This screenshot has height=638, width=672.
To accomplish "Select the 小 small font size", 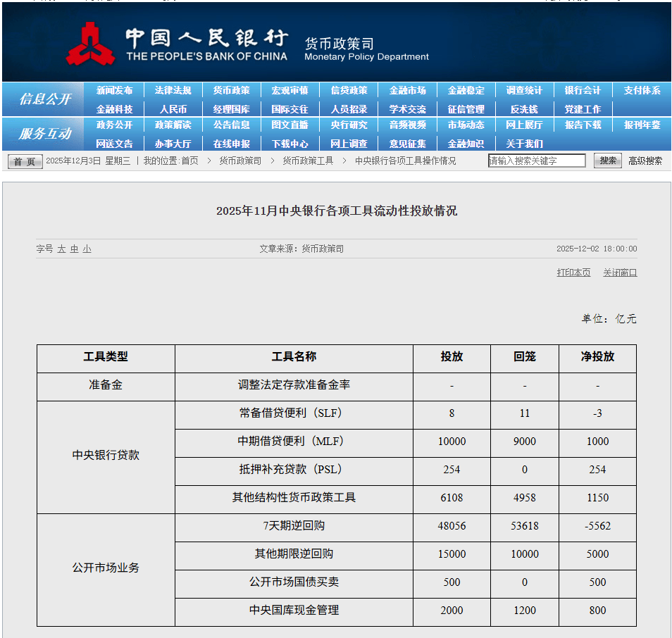I will pos(86,249).
